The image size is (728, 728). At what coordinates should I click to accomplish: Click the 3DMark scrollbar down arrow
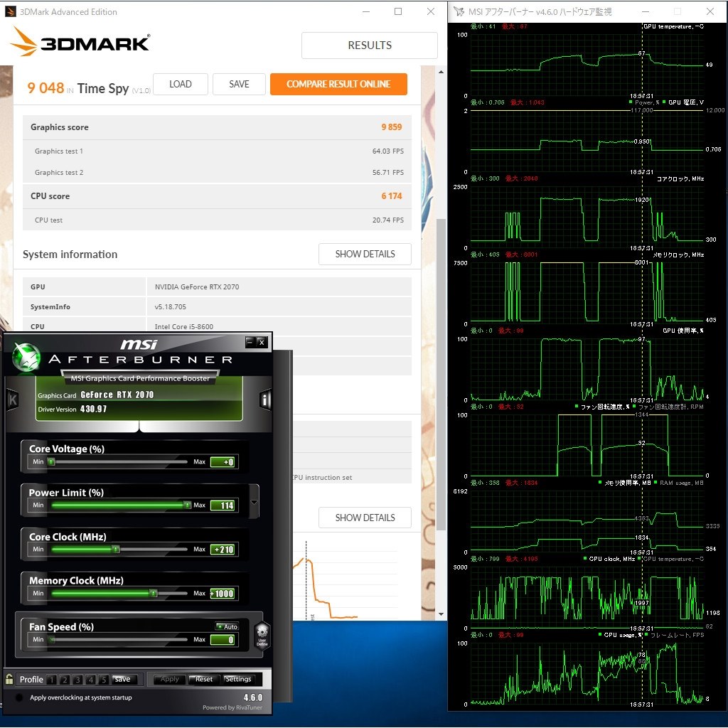pyautogui.click(x=441, y=614)
